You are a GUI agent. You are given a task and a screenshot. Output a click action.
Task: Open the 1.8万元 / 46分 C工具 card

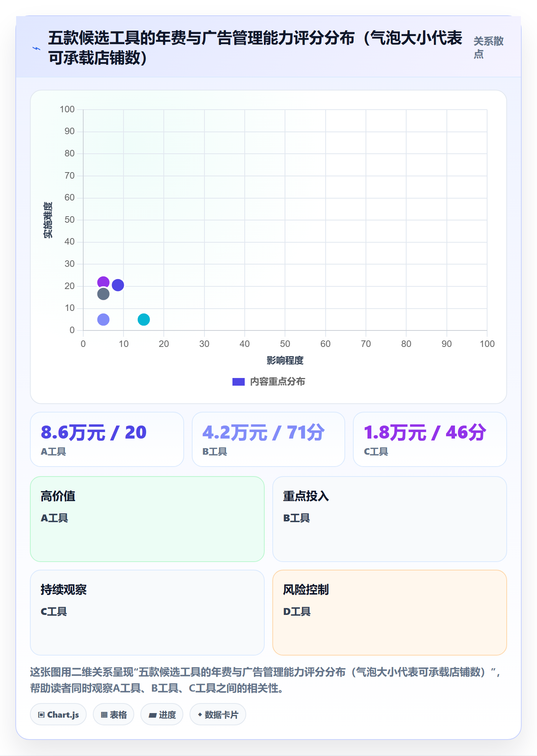click(430, 439)
